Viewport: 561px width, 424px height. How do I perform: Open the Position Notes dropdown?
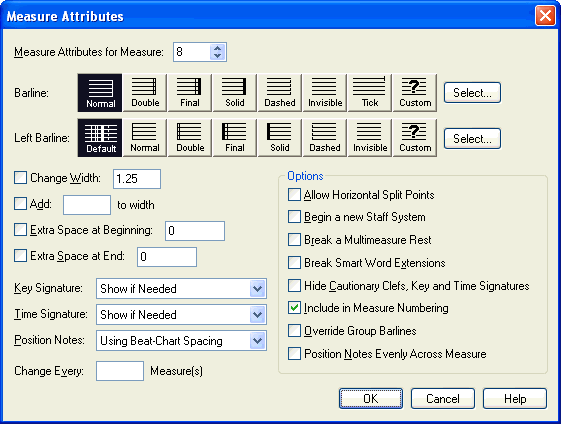(257, 341)
